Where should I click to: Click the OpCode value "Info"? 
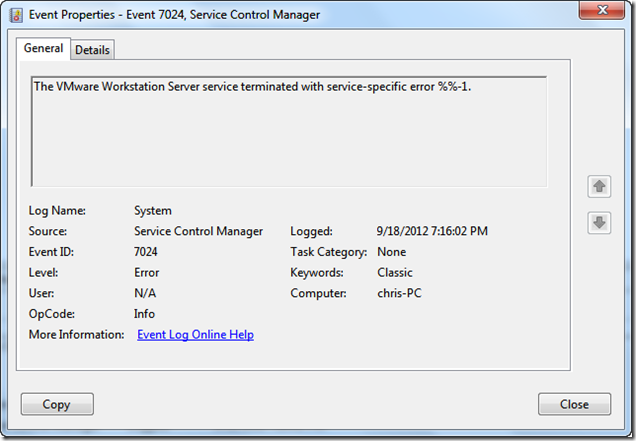(x=145, y=314)
